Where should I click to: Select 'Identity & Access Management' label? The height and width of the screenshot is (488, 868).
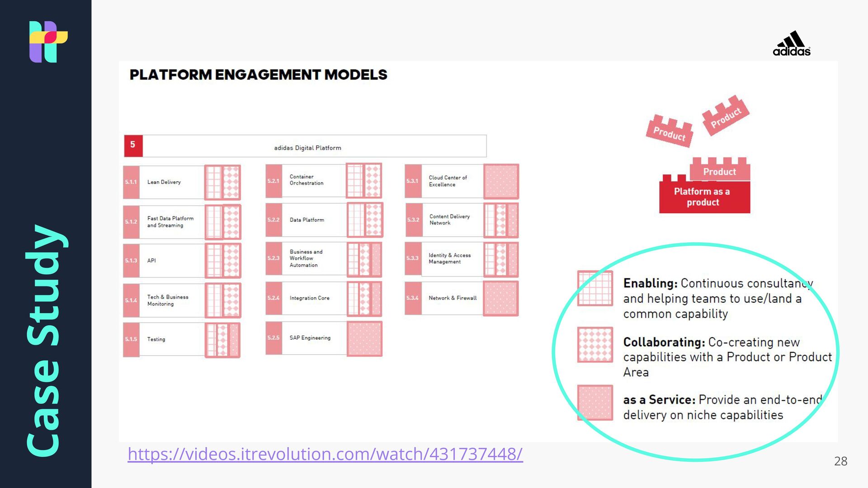click(x=450, y=258)
